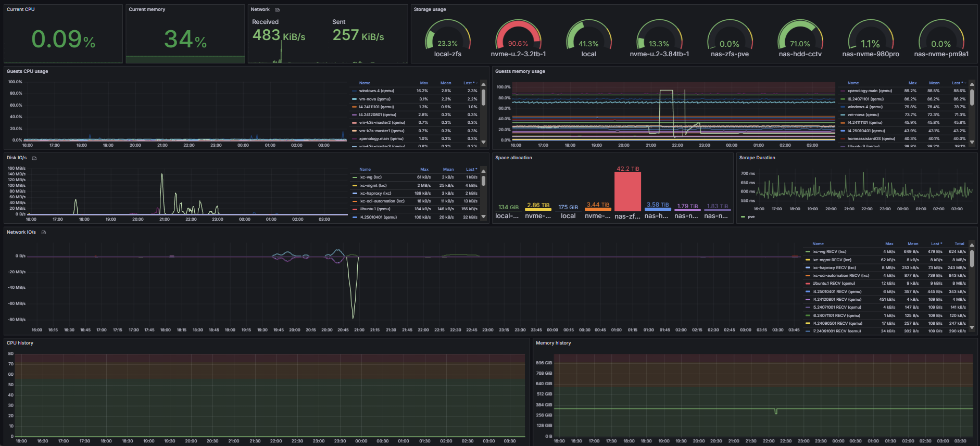Click the nvme-u.2-3.2tb-1 storage gauge

518,39
